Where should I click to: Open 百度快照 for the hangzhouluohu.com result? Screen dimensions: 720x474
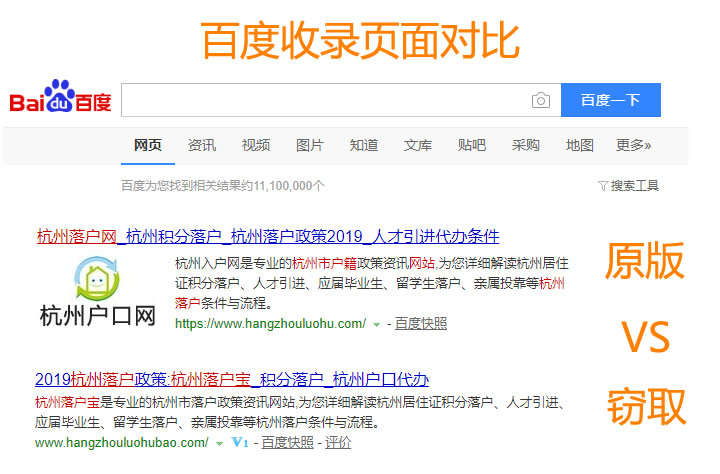[421, 324]
